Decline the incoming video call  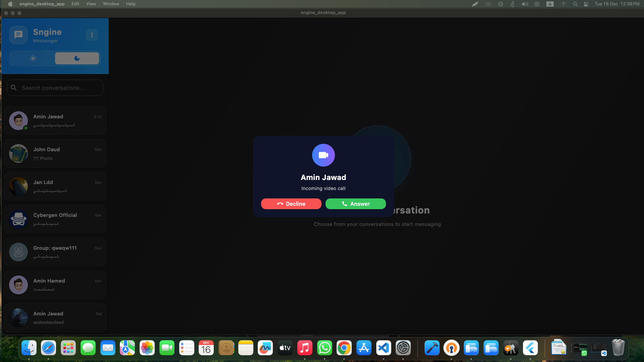pyautogui.click(x=291, y=204)
